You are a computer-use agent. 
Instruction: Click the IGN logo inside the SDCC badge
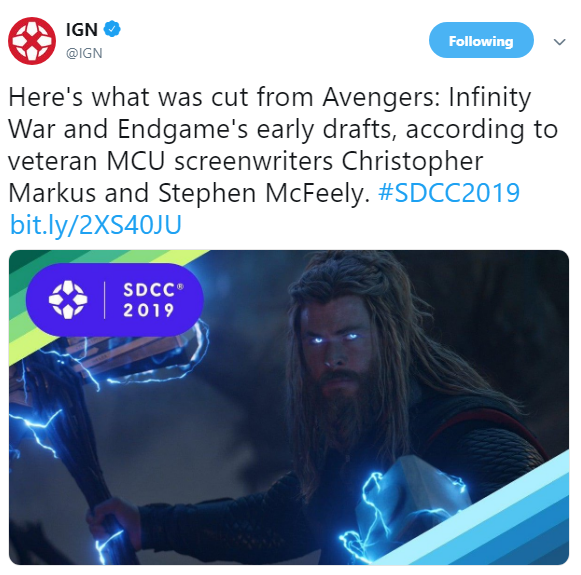(x=68, y=300)
